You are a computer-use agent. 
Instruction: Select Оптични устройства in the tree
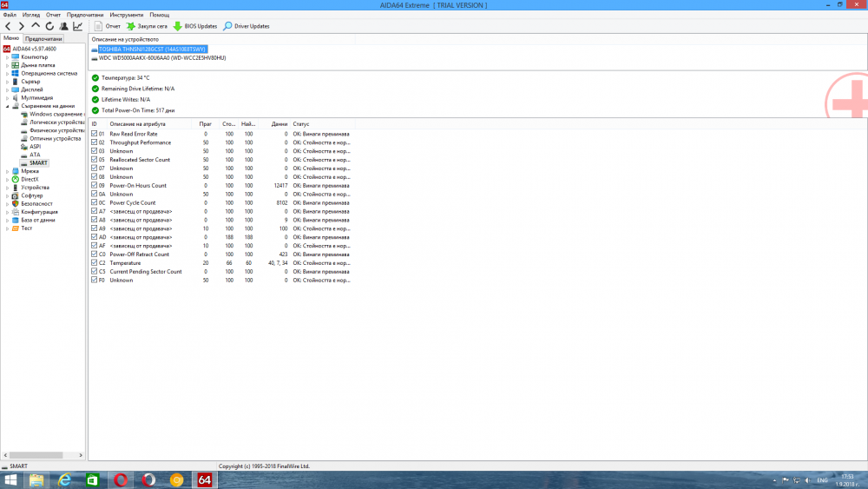(56, 138)
